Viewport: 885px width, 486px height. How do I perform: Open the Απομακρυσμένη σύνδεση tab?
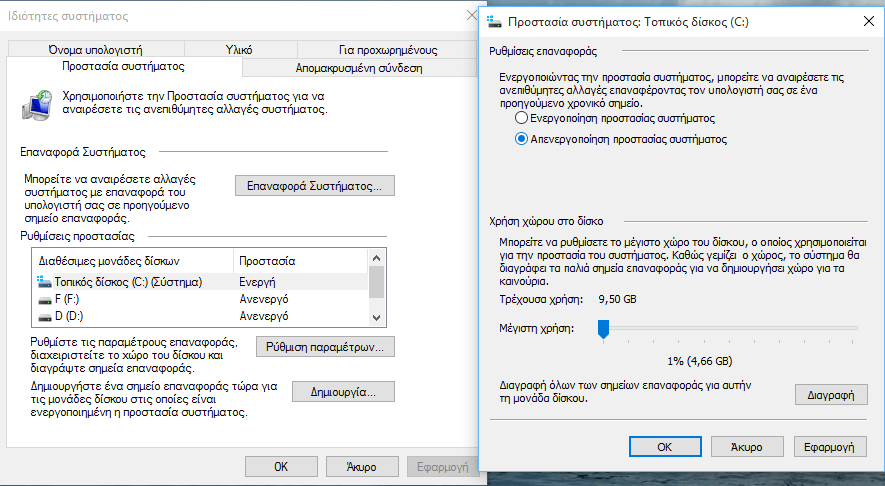(x=359, y=68)
